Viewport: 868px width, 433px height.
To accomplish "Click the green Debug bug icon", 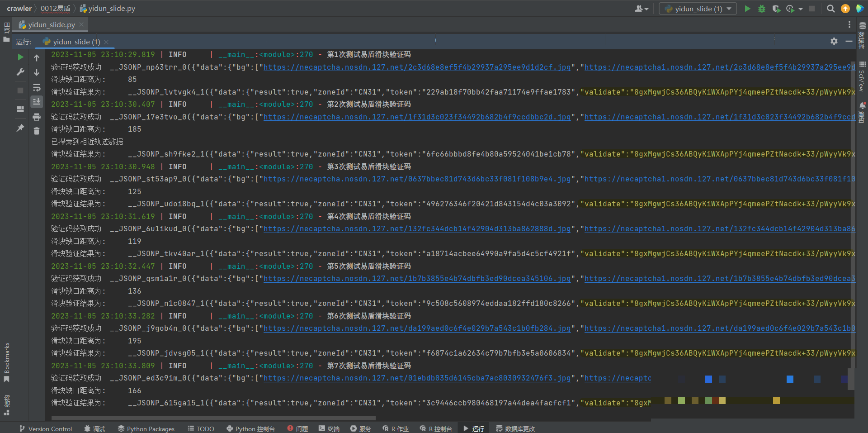I will pos(762,9).
